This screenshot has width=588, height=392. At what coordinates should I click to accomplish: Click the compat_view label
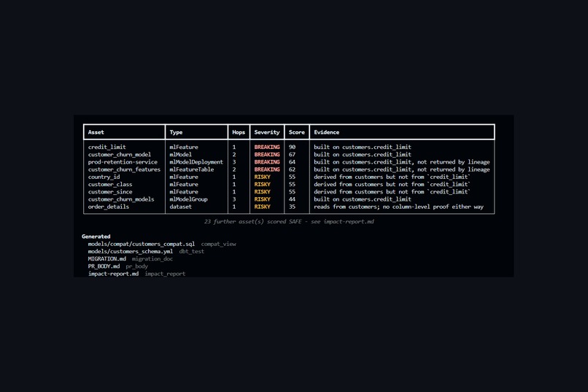(x=219, y=244)
